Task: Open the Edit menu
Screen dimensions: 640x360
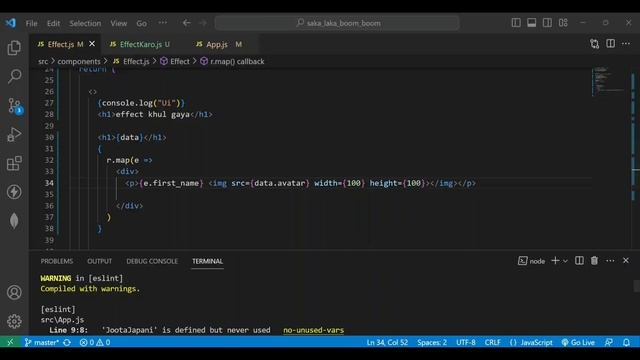Action: coord(53,23)
